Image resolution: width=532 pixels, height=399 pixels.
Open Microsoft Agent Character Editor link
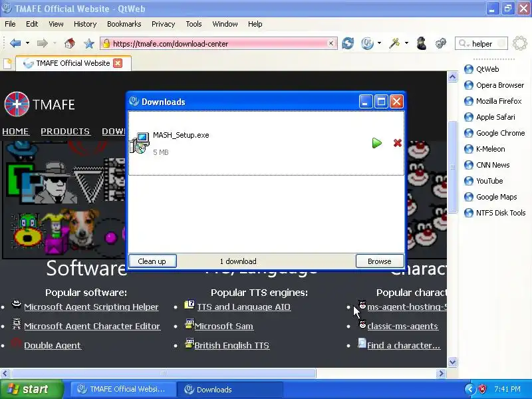[92, 326]
